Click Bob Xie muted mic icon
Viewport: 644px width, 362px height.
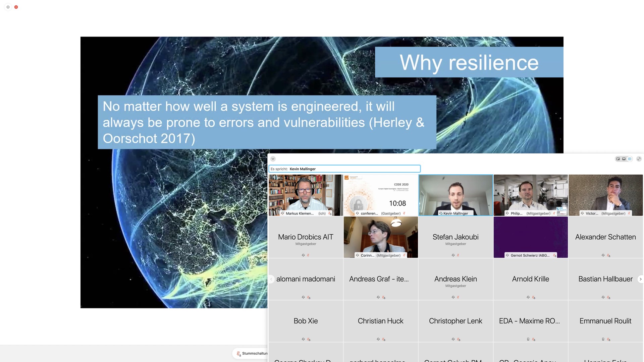point(309,339)
